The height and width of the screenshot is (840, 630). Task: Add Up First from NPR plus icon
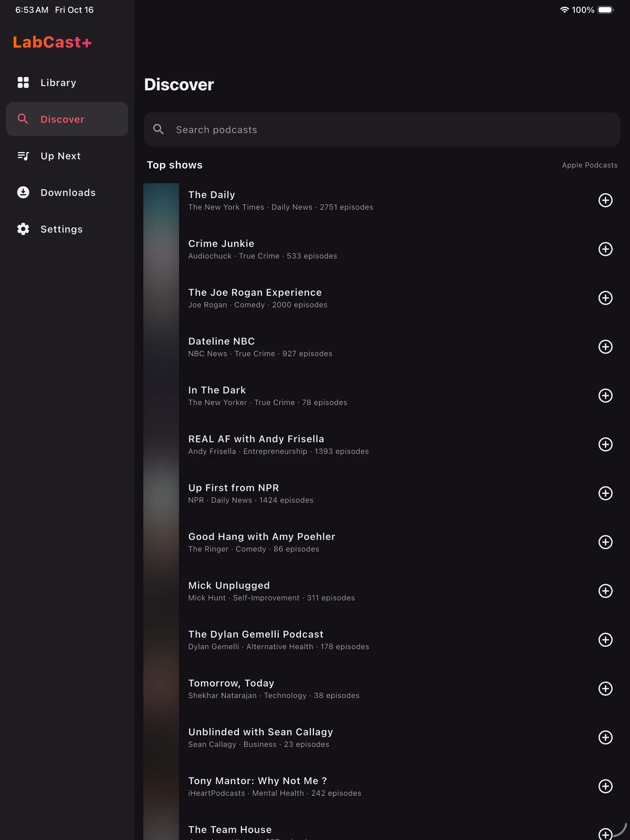pos(605,493)
